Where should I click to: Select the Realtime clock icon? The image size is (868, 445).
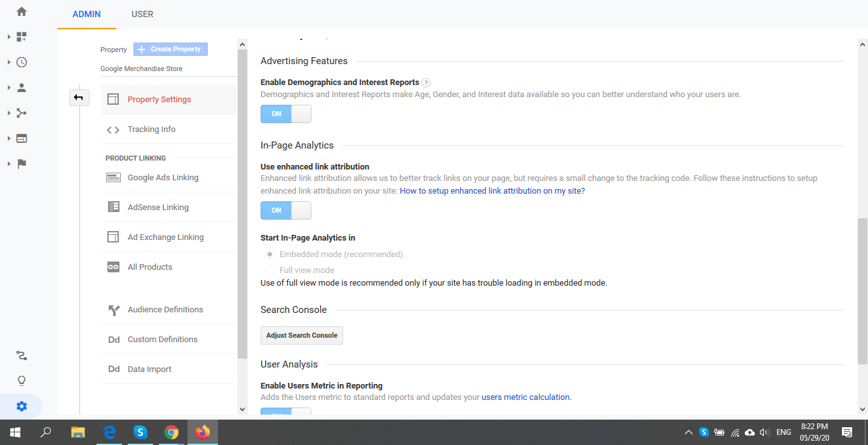[x=21, y=62]
